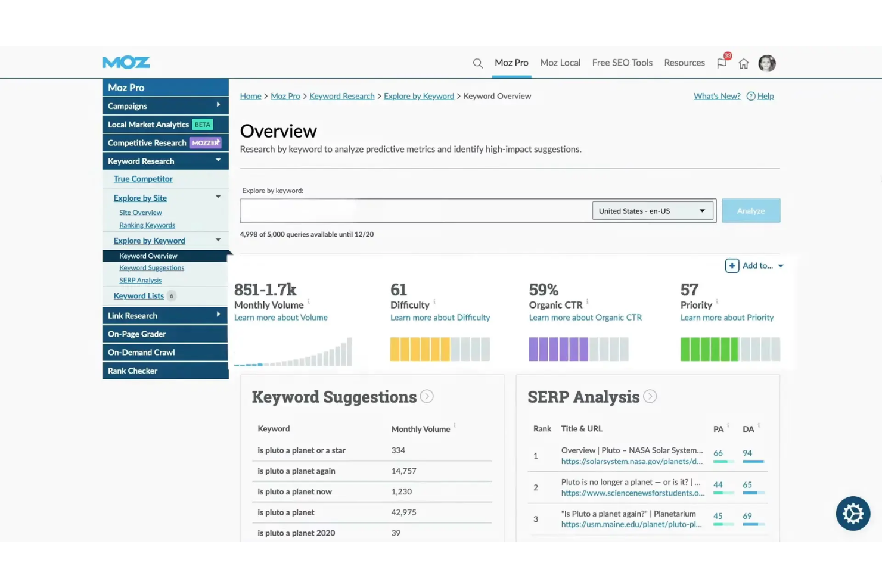Click info icon next to Organic CTR

588,301
